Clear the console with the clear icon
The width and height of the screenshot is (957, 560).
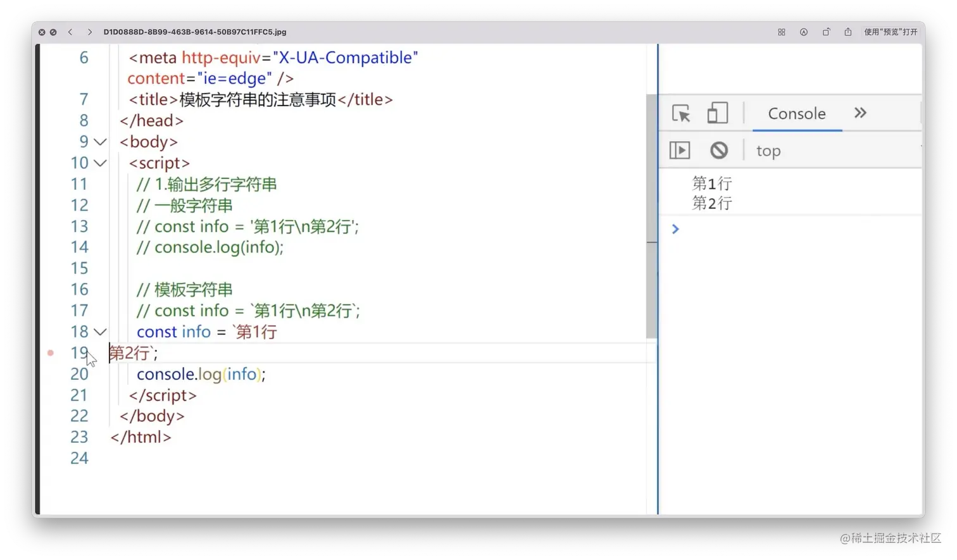[x=718, y=150]
